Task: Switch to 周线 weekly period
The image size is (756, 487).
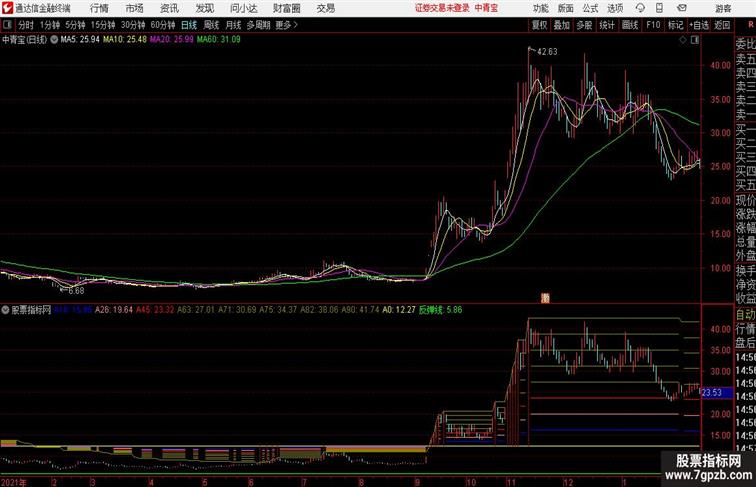Action: point(211,25)
